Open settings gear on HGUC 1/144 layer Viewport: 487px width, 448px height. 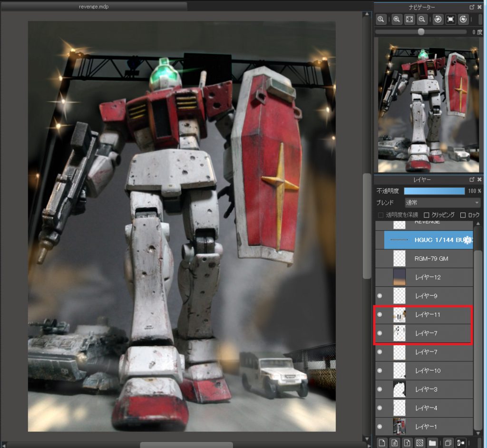[x=467, y=240]
